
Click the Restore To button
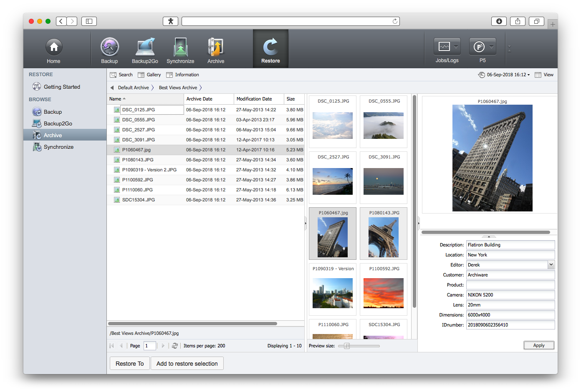pyautogui.click(x=129, y=364)
